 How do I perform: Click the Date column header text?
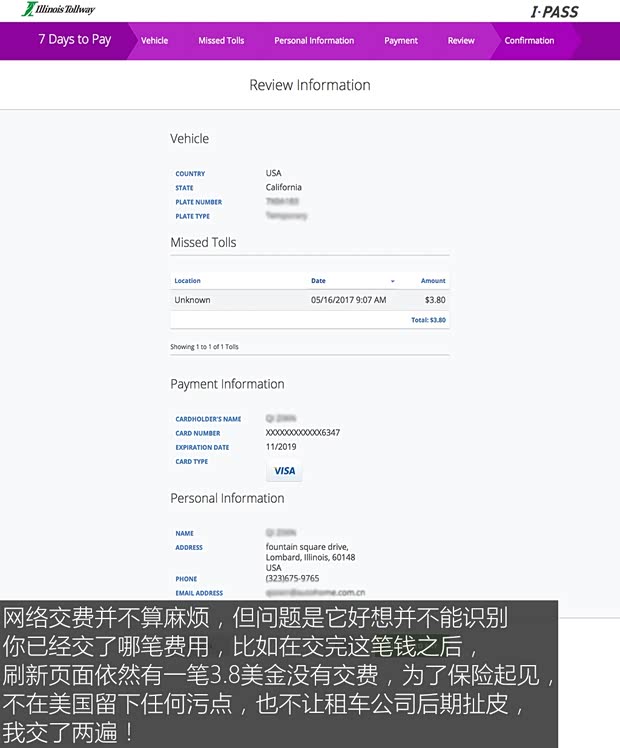(x=318, y=280)
